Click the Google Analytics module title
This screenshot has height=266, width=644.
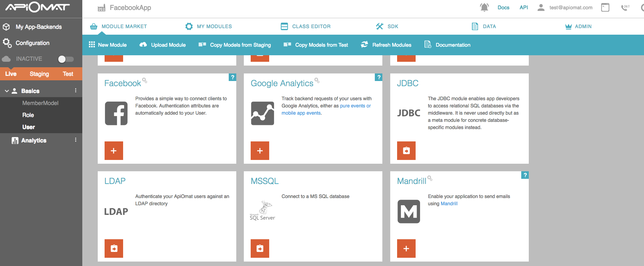click(282, 83)
